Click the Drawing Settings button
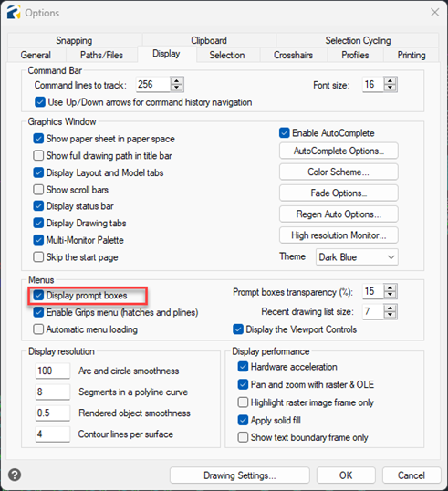Viewport: 448px width, 491px height. coord(239,475)
